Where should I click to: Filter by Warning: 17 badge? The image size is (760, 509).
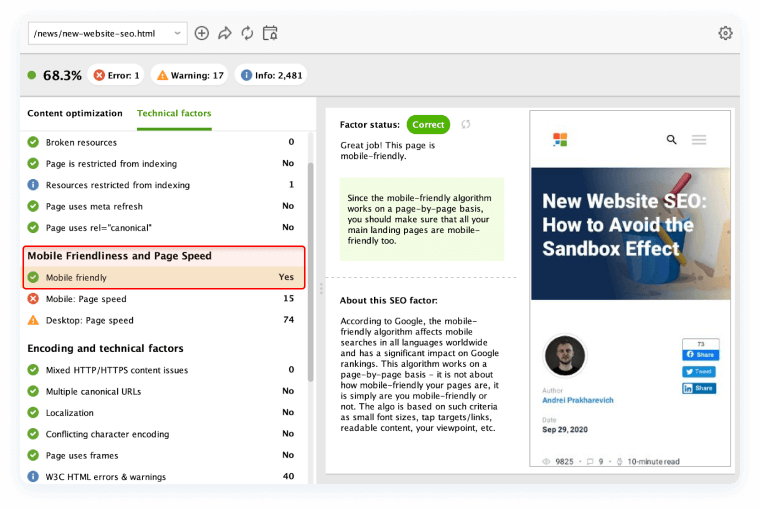click(190, 75)
